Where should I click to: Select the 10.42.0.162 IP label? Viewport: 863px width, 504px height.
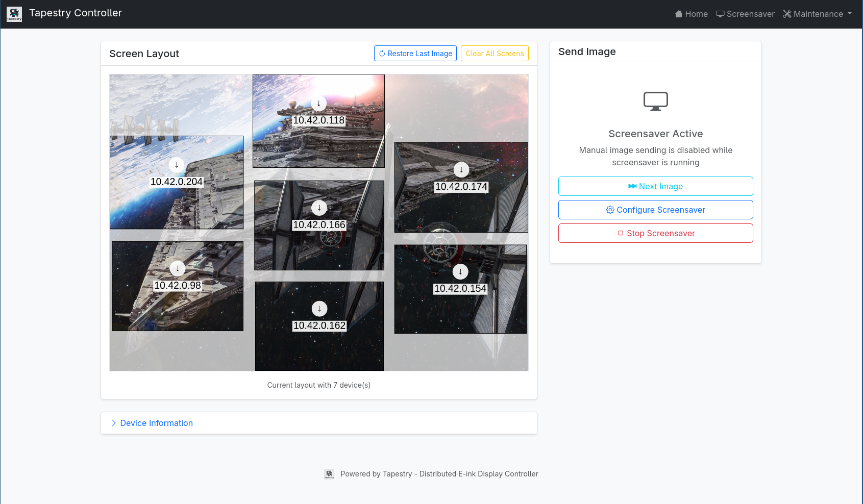tap(319, 326)
